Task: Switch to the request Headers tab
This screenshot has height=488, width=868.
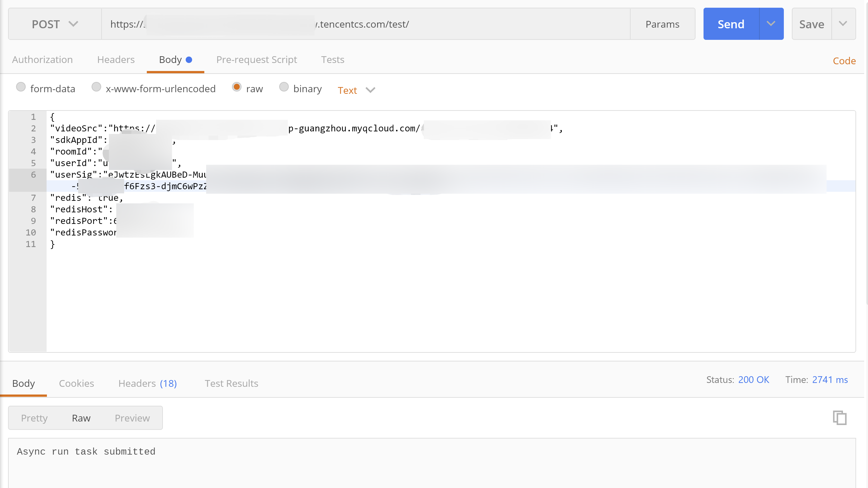Action: 116,60
